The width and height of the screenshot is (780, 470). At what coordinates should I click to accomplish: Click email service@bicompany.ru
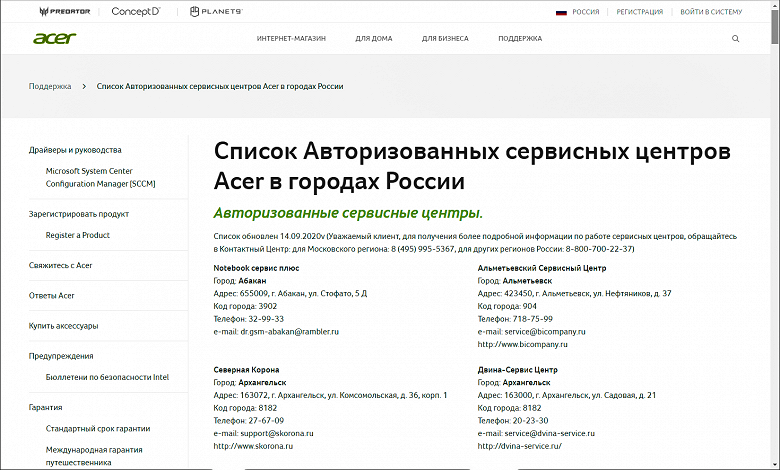click(545, 332)
